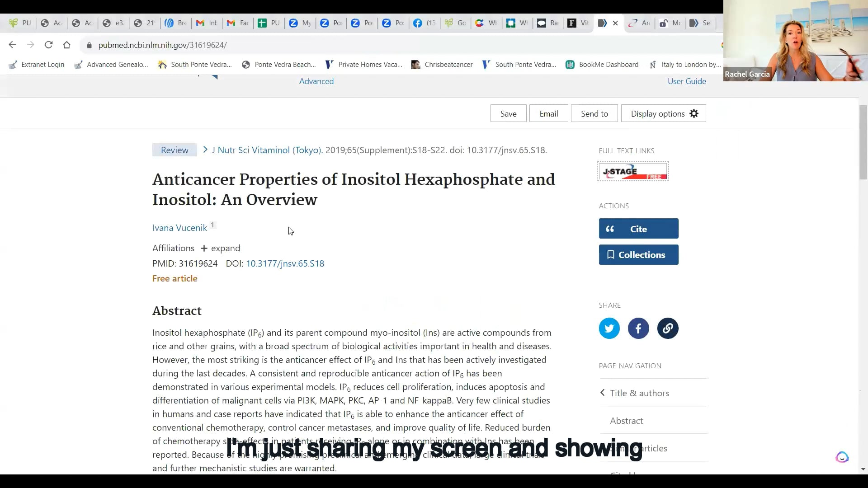Click the browser address bar URL
This screenshot has width=868, height=488.
tap(163, 45)
